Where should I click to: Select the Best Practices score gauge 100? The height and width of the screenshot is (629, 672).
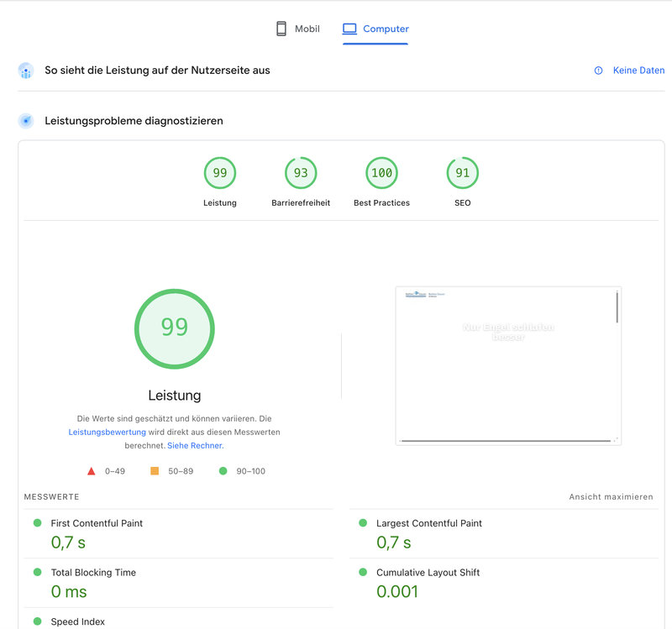pyautogui.click(x=381, y=173)
